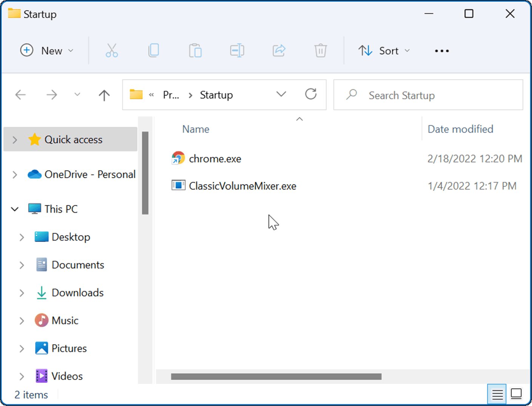The height and width of the screenshot is (406, 532).
Task: Click the horizontal scrollbar in file list
Action: click(276, 377)
